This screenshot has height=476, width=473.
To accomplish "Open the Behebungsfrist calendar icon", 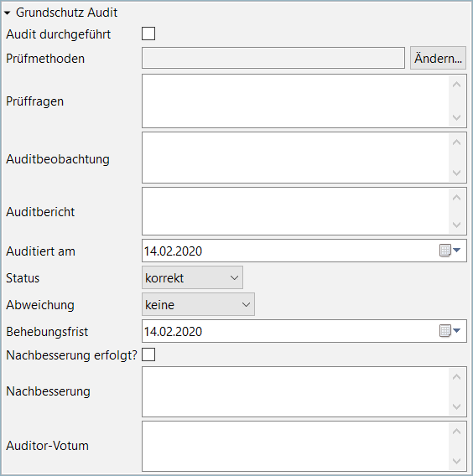I will (445, 331).
